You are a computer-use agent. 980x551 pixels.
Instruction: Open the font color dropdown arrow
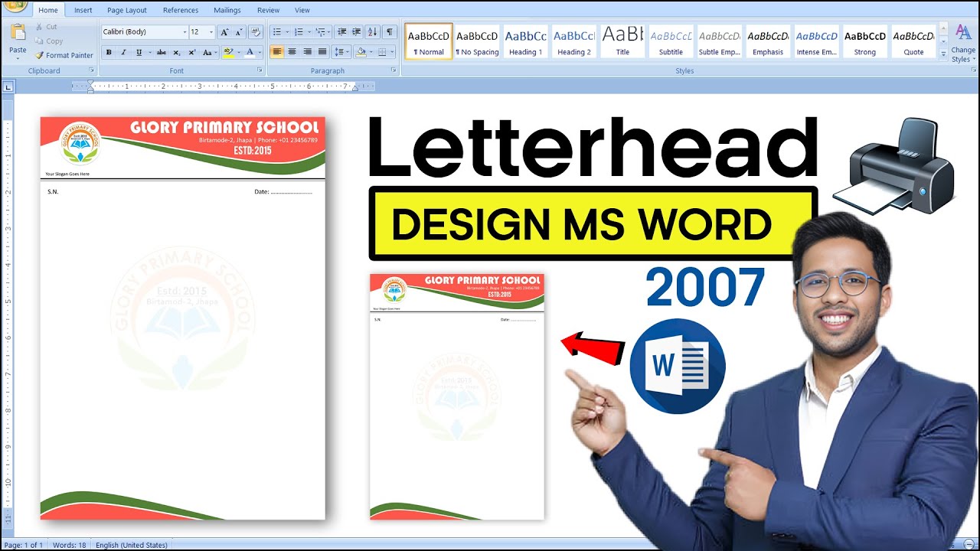pyautogui.click(x=259, y=52)
